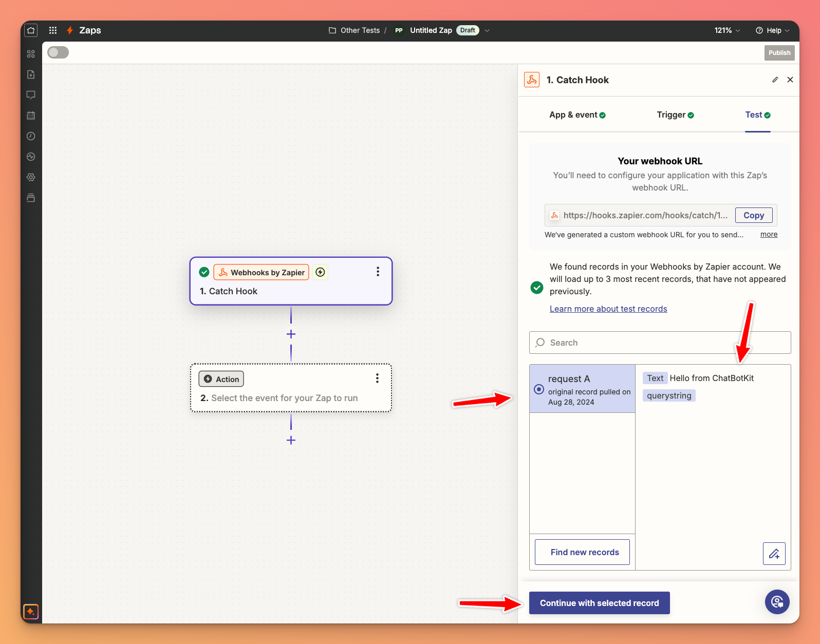Toggle the Zap on/off switch
This screenshot has height=644, width=820.
click(58, 52)
